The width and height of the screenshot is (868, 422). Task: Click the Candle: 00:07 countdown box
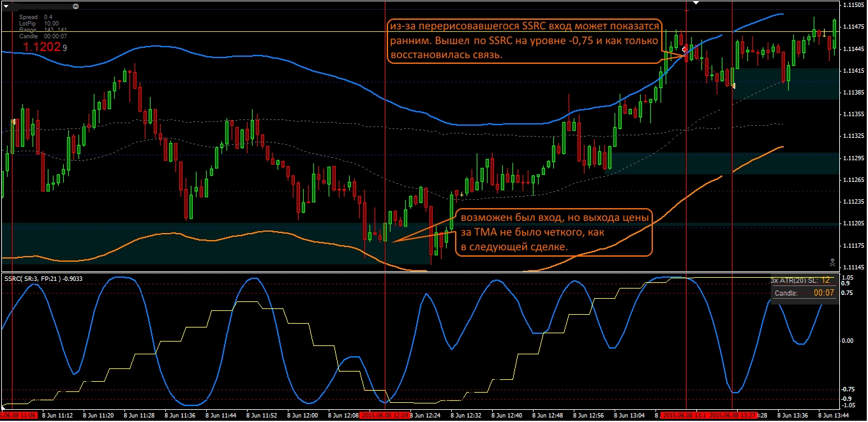click(x=804, y=293)
